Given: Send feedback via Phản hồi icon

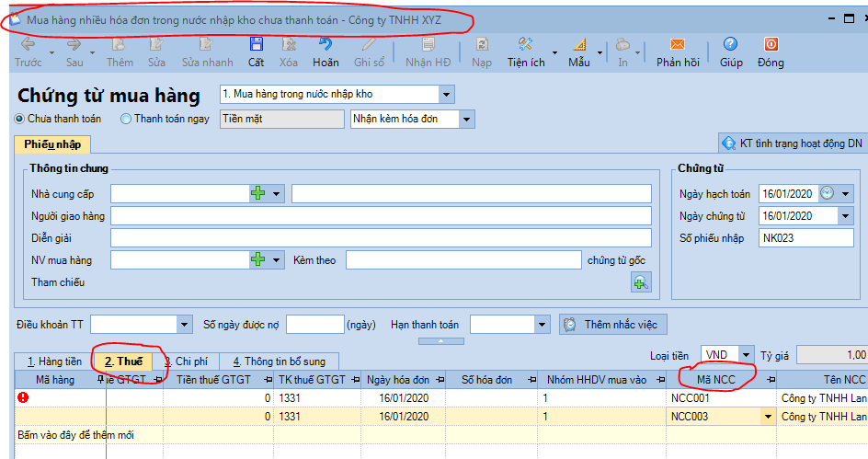Looking at the screenshot, I should 678,44.
